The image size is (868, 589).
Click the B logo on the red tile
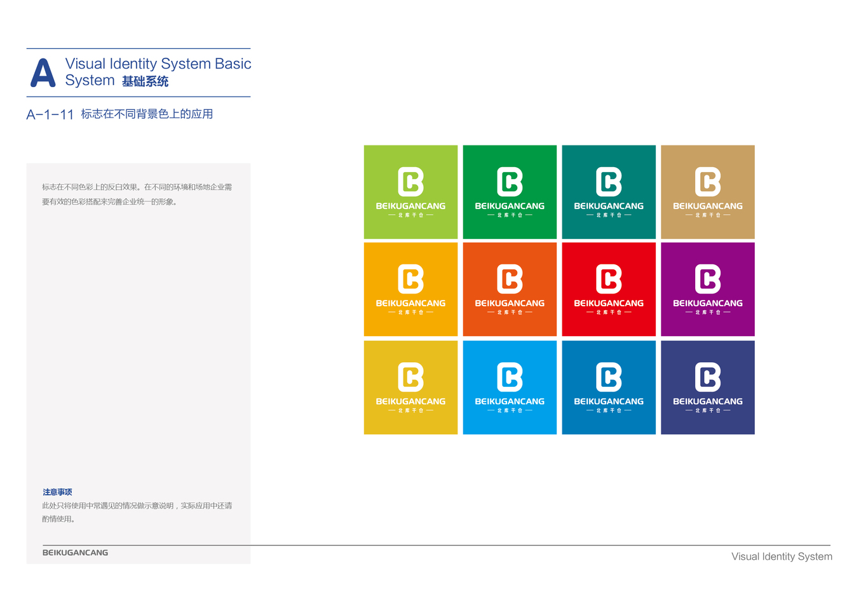point(609,279)
